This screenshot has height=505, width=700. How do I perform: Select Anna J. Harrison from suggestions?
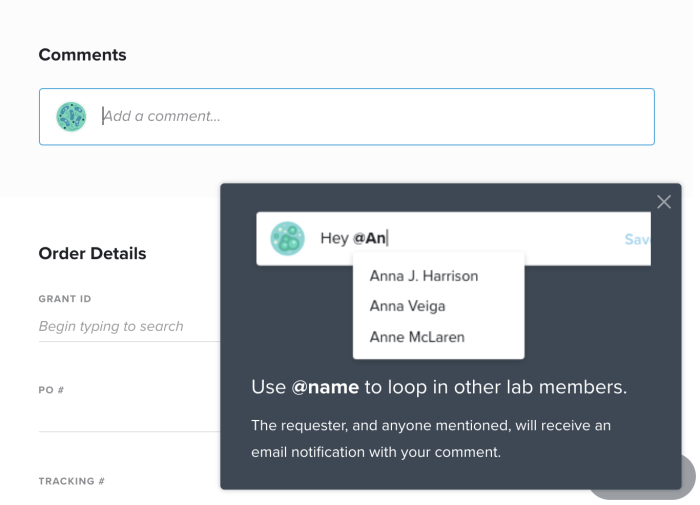[x=424, y=276]
